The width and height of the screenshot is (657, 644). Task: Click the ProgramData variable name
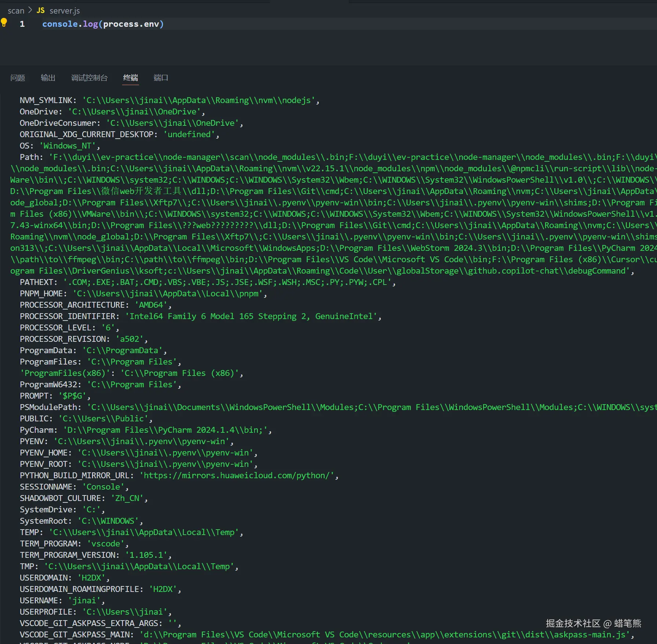[x=46, y=350]
